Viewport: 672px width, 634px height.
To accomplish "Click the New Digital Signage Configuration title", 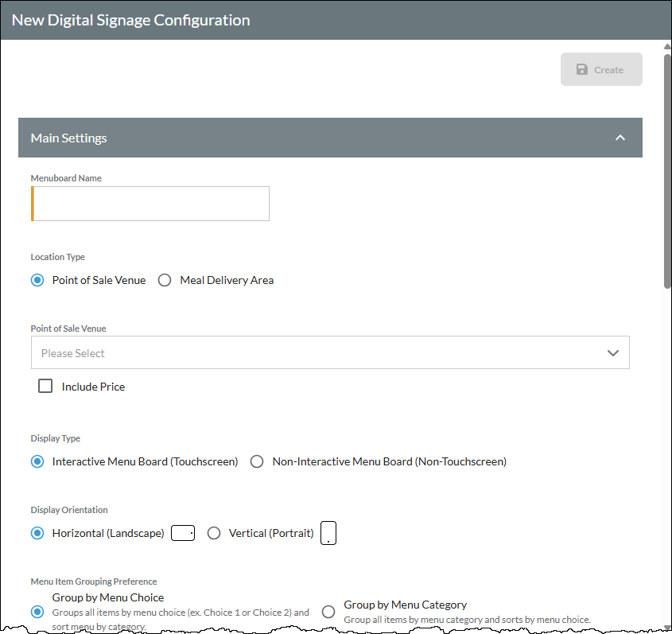I will click(x=130, y=20).
